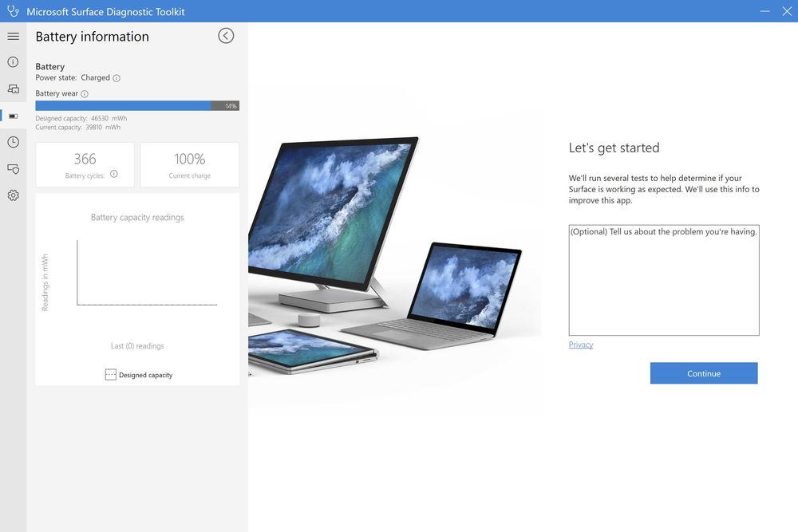
Task: Open the information page in sidebar
Action: coord(14,62)
